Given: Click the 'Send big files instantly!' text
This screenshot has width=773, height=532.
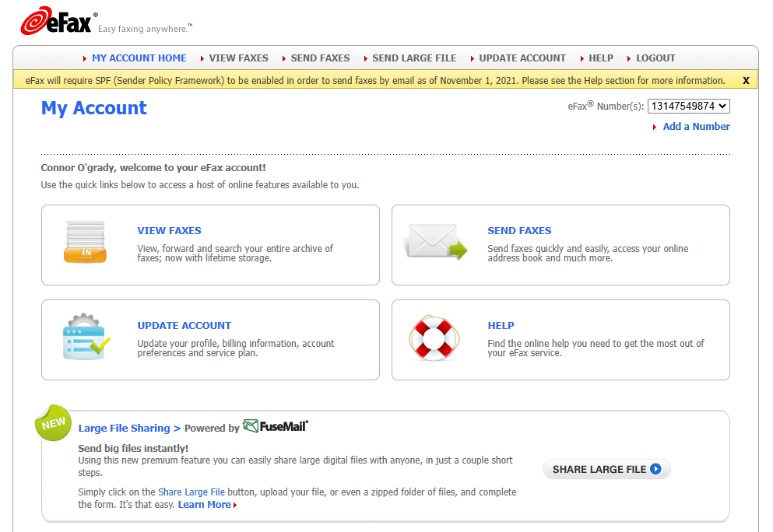Looking at the screenshot, I should click(x=133, y=448).
